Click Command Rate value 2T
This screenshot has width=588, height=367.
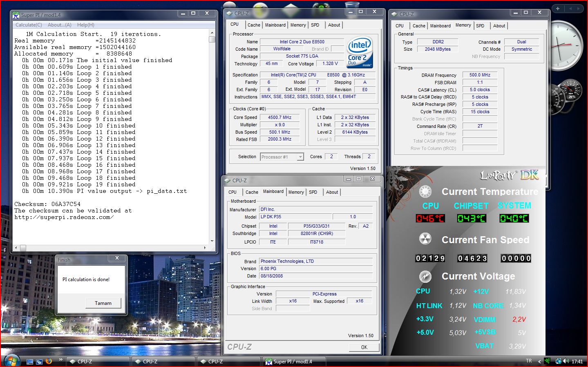(x=480, y=126)
